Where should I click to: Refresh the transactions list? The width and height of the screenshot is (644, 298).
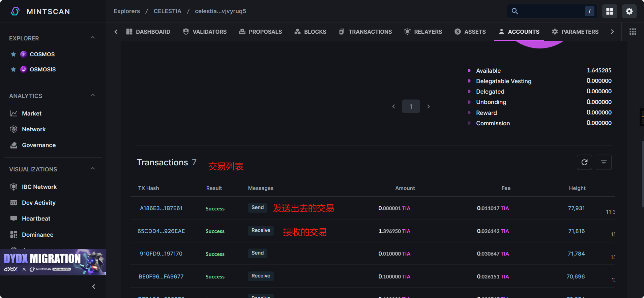pyautogui.click(x=585, y=162)
